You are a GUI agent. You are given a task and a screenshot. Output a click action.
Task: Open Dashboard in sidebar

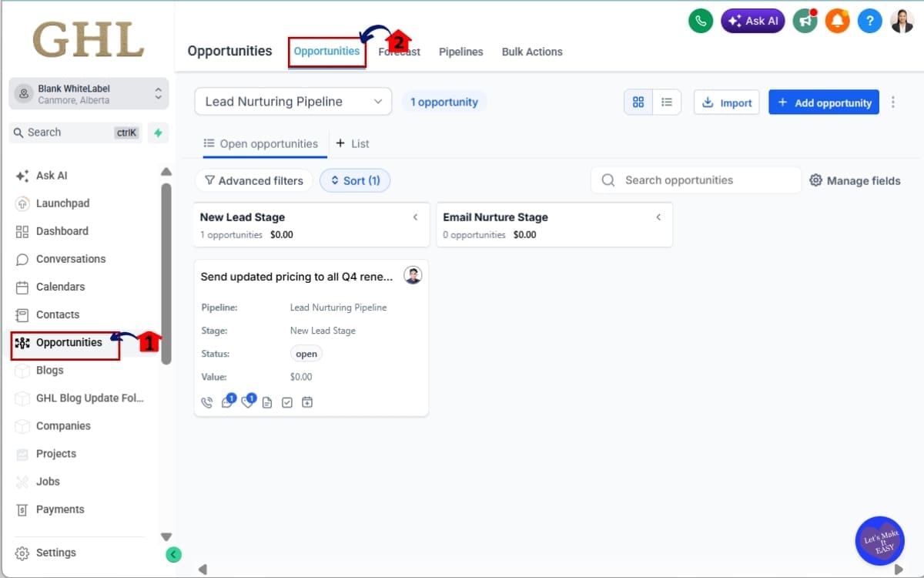coord(62,231)
